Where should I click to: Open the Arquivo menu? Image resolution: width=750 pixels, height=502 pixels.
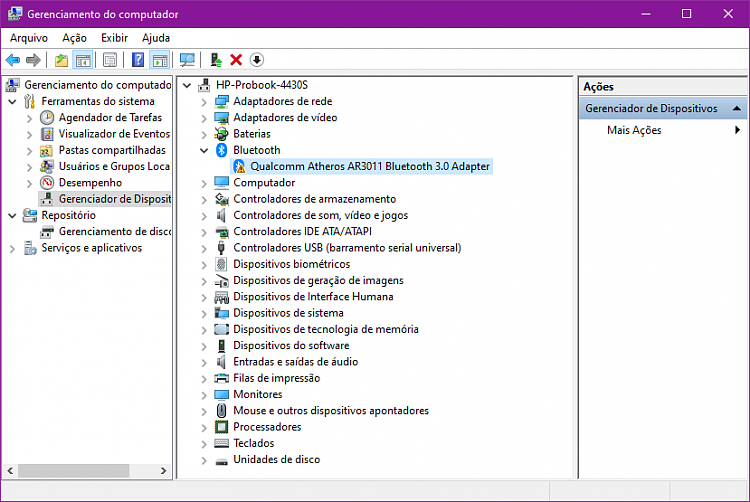(29, 38)
